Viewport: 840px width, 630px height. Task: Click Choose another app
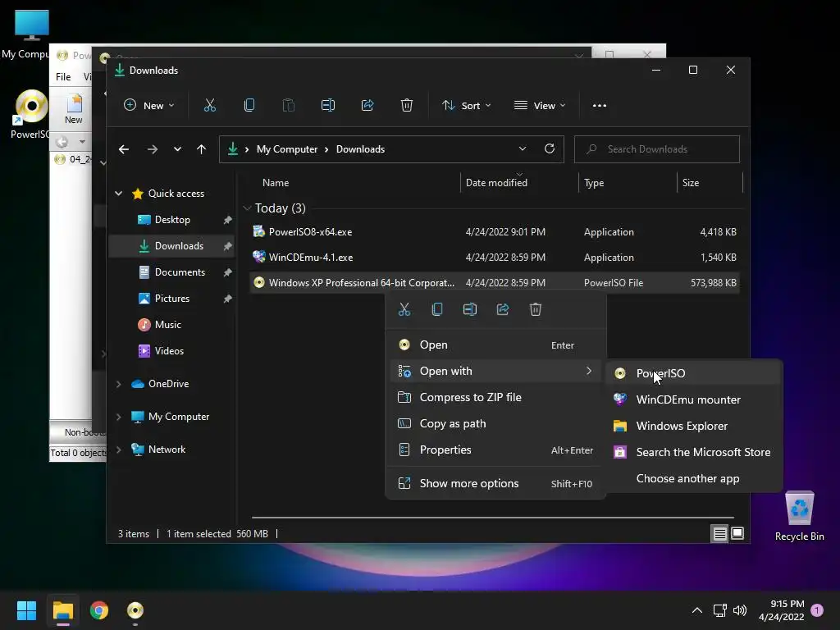(x=694, y=478)
